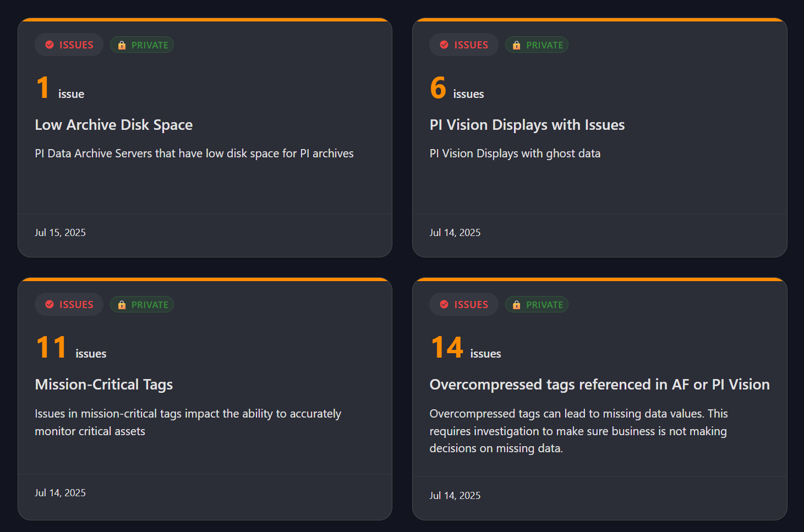Click the ISSUES badge on the Low Archive Disk Space card
This screenshot has height=532, width=804.
pyautogui.click(x=69, y=45)
